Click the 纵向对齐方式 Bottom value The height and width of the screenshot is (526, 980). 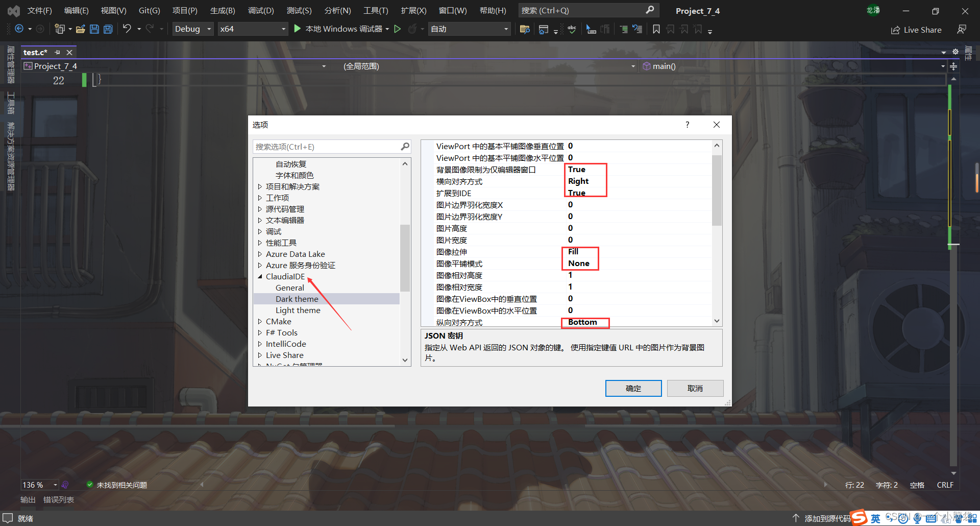click(582, 322)
